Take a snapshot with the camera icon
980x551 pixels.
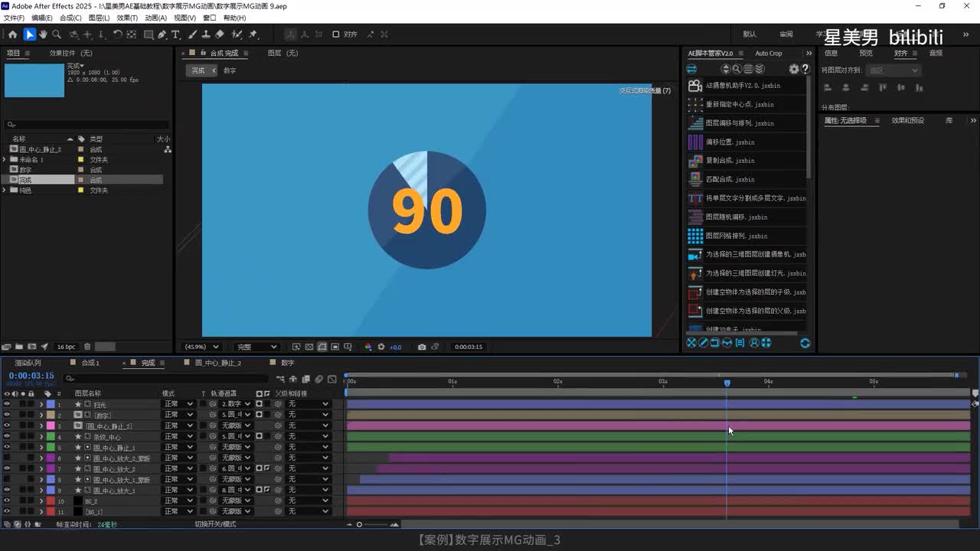tap(421, 347)
